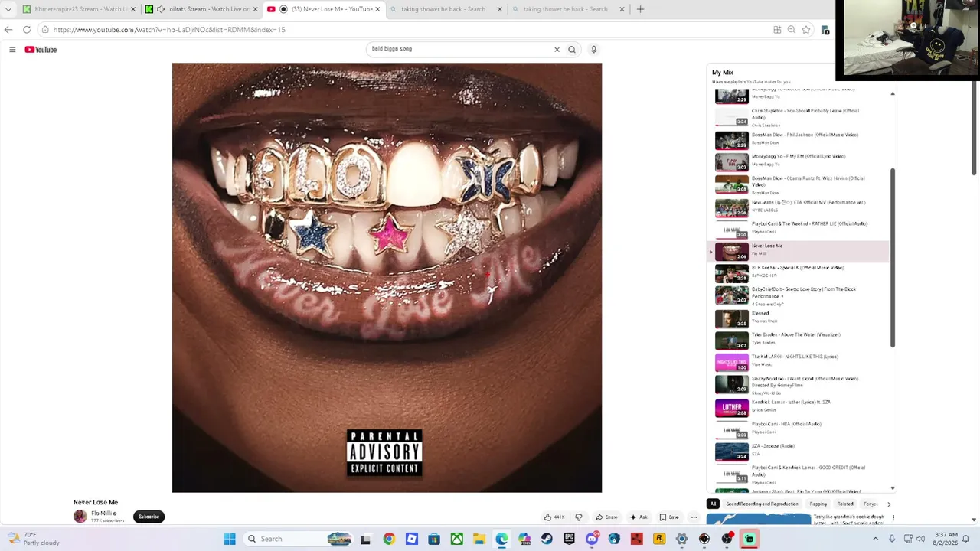
Task: Switch to the oilrats Stream tab
Action: [201, 9]
